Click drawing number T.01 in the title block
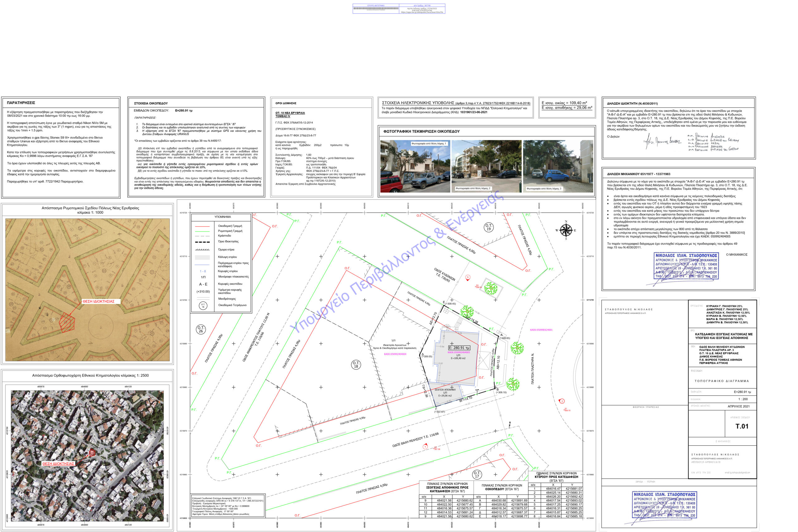This screenshot has height=532, width=798. click(742, 426)
